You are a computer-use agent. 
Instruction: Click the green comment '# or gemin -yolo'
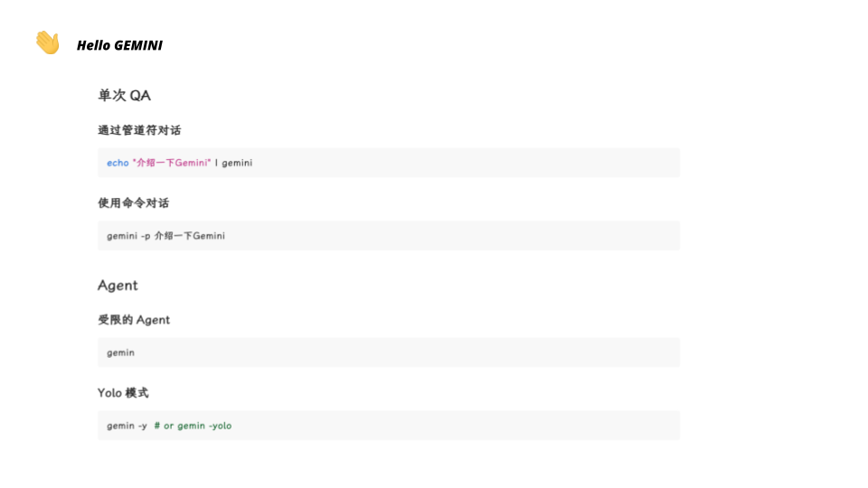click(193, 426)
